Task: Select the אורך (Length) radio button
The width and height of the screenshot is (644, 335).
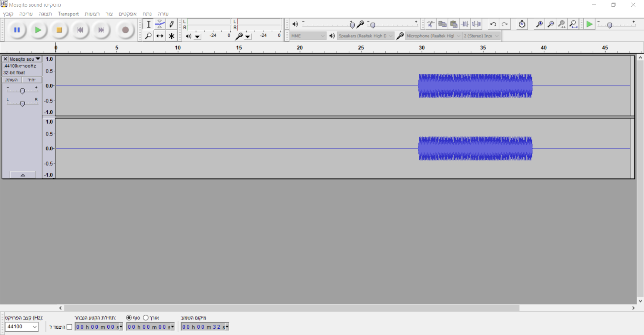Action: click(x=146, y=318)
